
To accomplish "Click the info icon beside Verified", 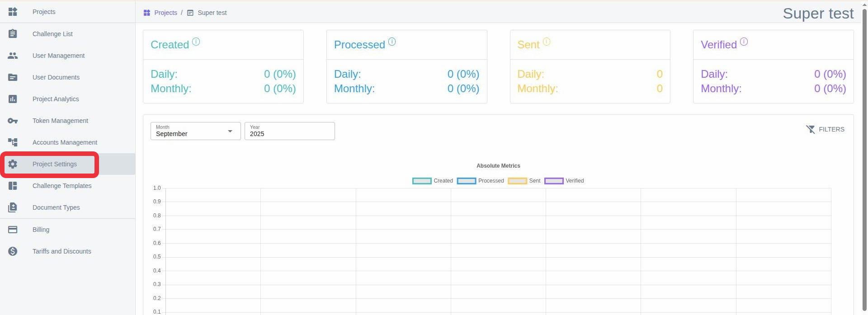I will pos(744,42).
